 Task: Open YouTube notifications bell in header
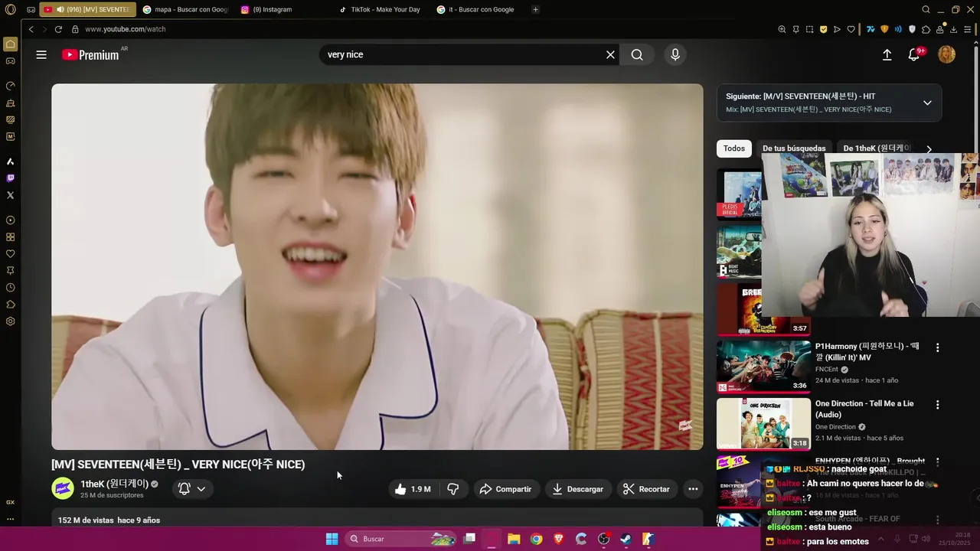click(x=914, y=54)
